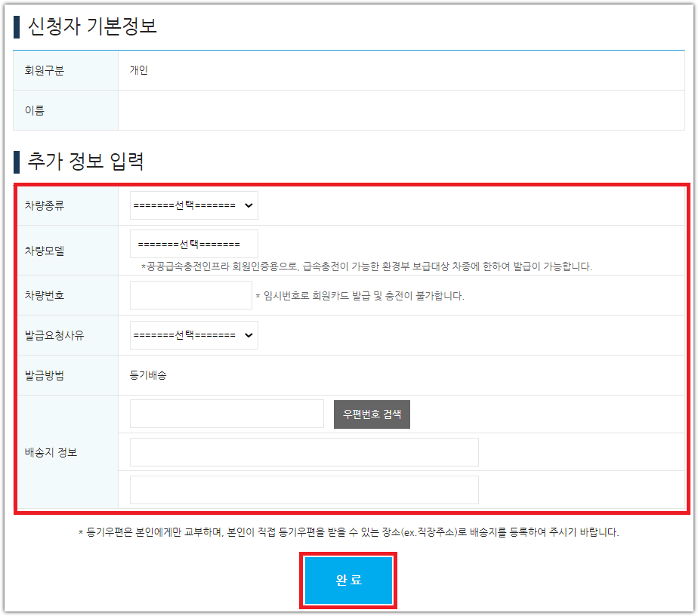Click the 우편번호 검색 postal code search button

coord(372,414)
